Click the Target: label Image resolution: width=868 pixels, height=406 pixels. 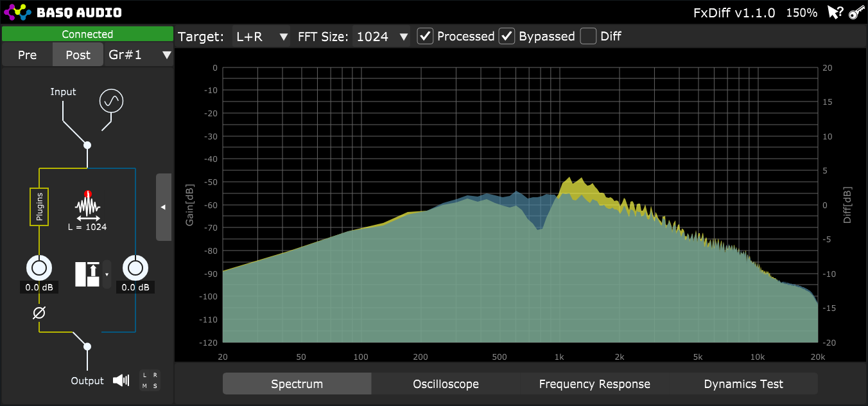pos(202,37)
